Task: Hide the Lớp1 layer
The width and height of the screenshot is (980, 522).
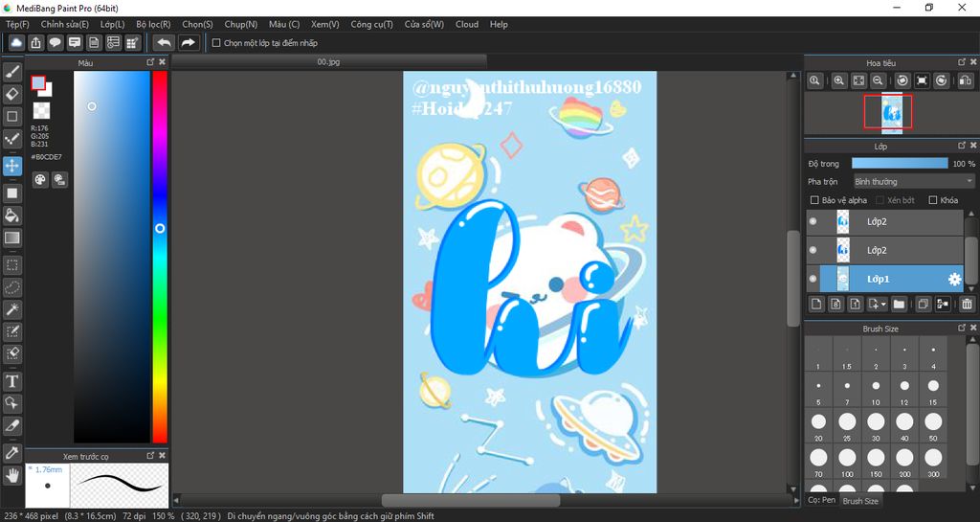Action: 813,279
